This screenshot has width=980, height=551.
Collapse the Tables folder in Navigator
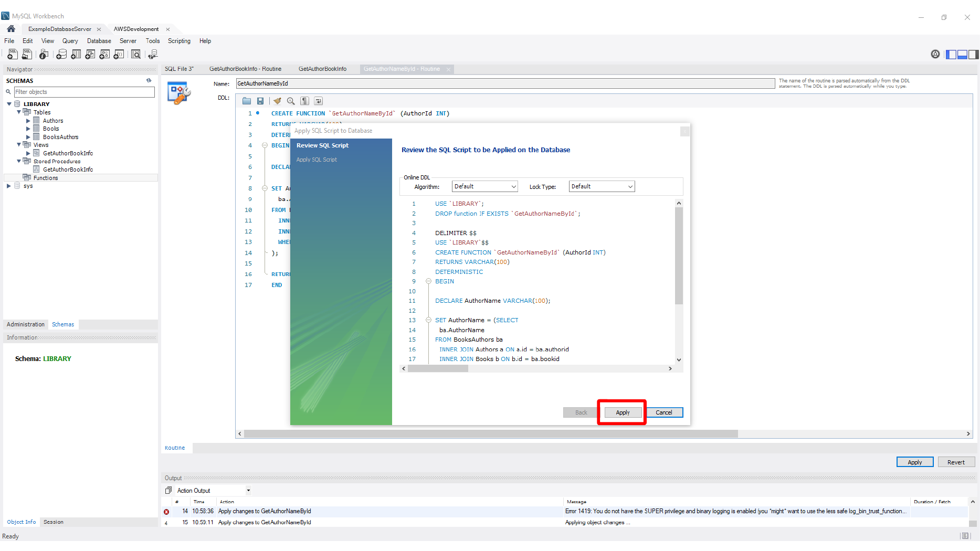pyautogui.click(x=19, y=112)
